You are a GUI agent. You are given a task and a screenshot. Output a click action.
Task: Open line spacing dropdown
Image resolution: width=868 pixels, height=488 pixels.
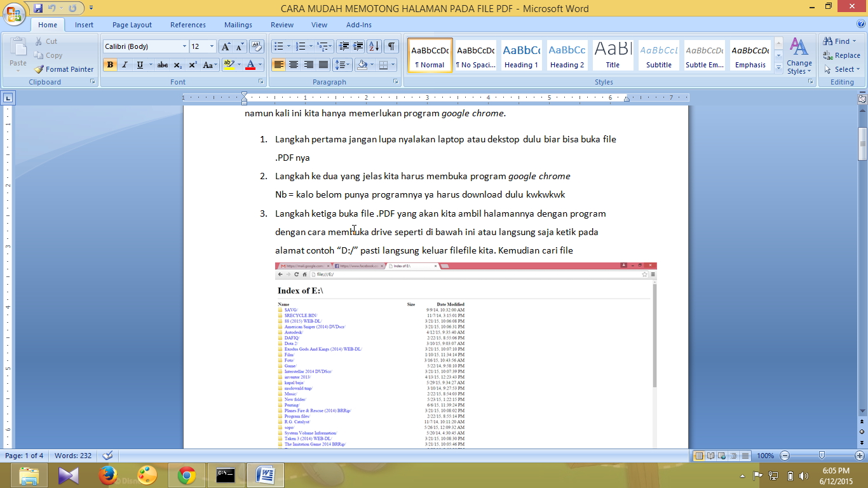pyautogui.click(x=342, y=65)
